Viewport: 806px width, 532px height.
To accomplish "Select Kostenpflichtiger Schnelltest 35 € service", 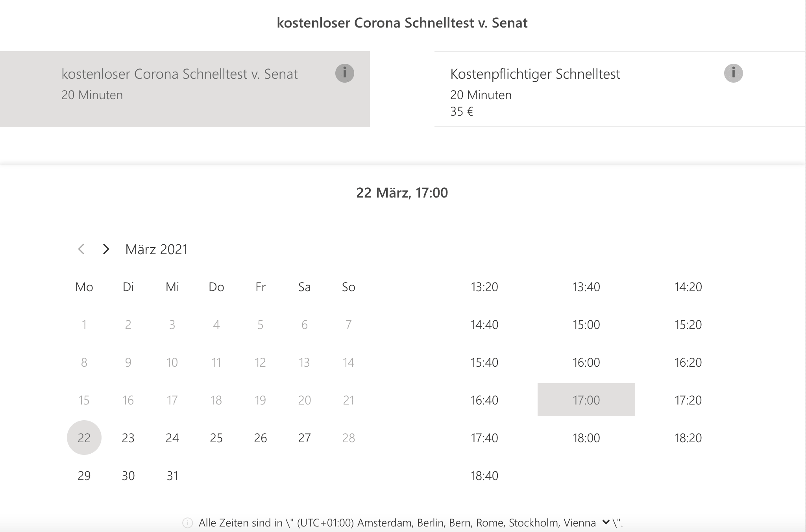I will click(x=620, y=89).
